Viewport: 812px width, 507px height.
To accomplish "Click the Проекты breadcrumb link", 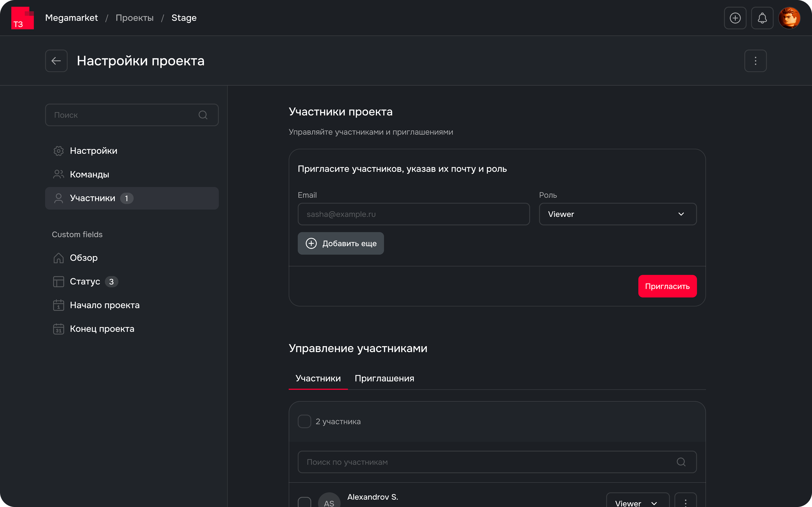I will (x=135, y=18).
